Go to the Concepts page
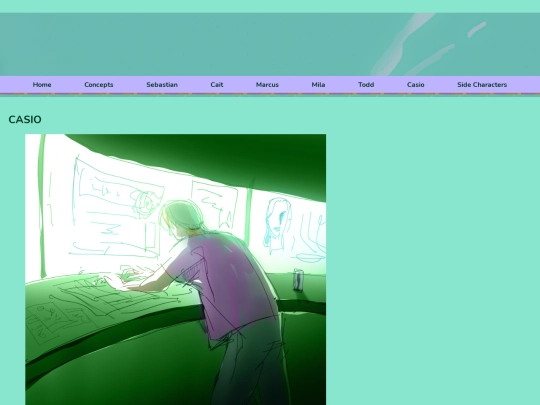 (x=99, y=85)
